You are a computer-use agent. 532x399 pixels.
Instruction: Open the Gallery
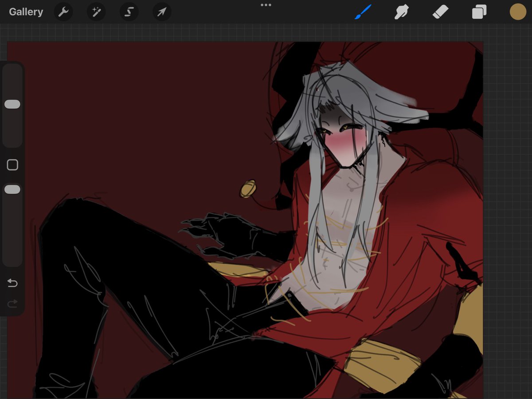coord(26,12)
